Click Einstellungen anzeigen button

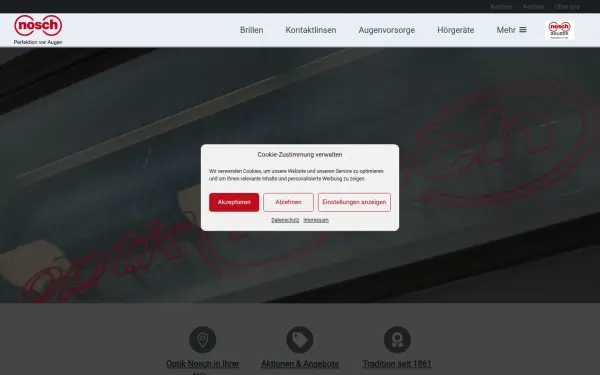pos(354,202)
